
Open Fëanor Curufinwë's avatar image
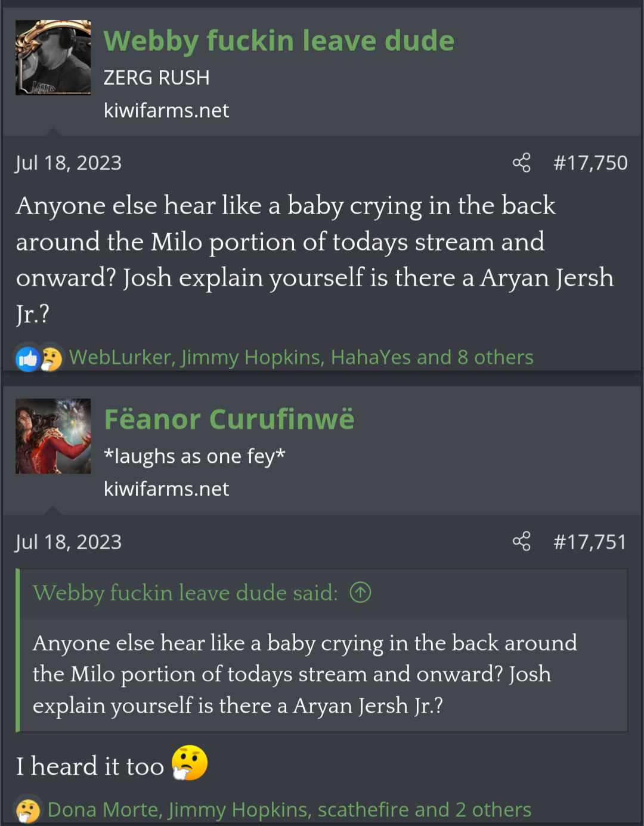pyautogui.click(x=53, y=436)
